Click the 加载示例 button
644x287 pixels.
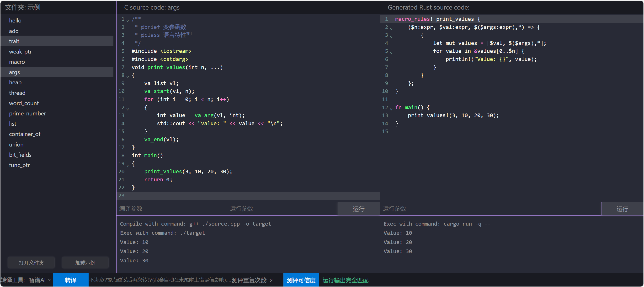coord(85,262)
